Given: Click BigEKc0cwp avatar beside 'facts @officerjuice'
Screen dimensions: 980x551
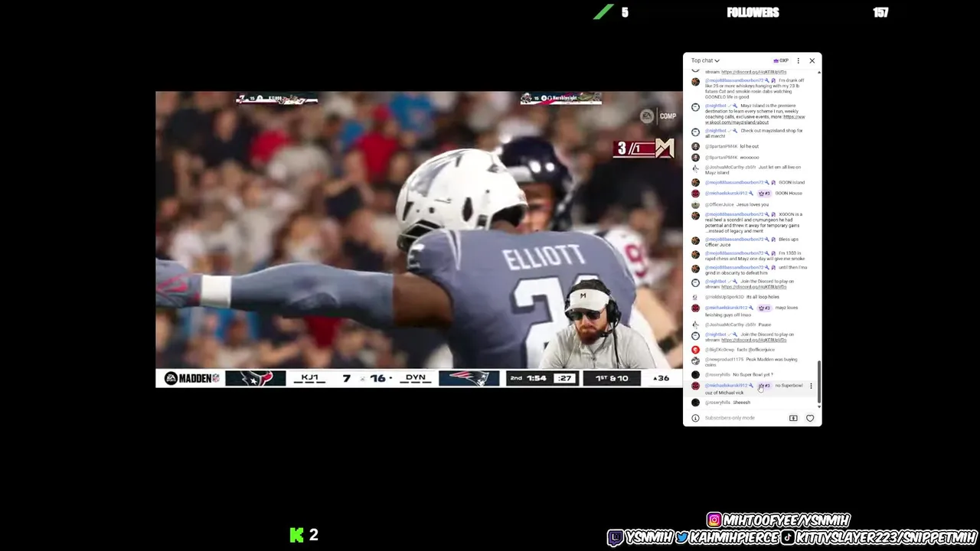Looking at the screenshot, I should [x=695, y=350].
